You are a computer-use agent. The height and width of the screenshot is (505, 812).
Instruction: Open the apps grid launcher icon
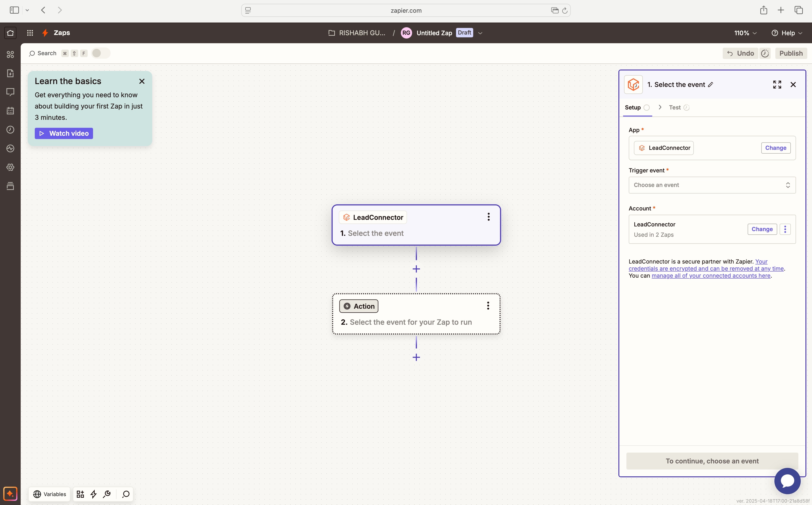coord(30,33)
